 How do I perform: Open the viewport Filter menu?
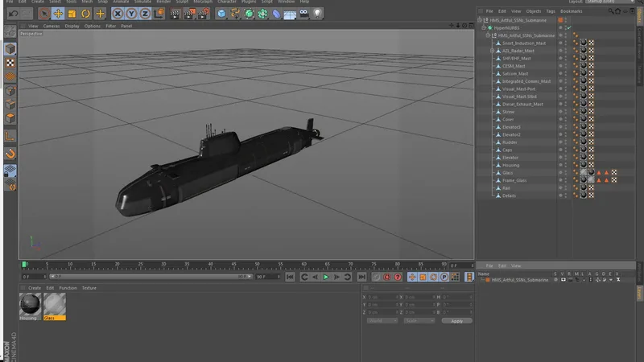pyautogui.click(x=111, y=26)
